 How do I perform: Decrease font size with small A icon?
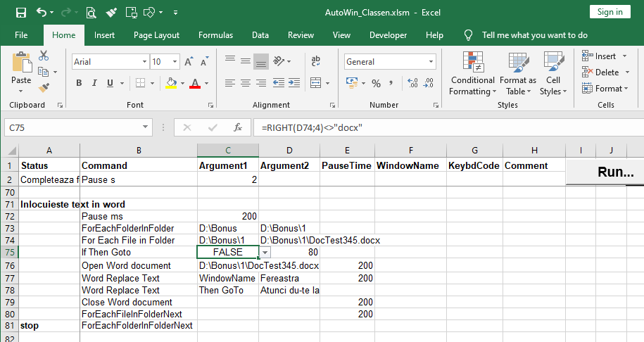tap(204, 62)
